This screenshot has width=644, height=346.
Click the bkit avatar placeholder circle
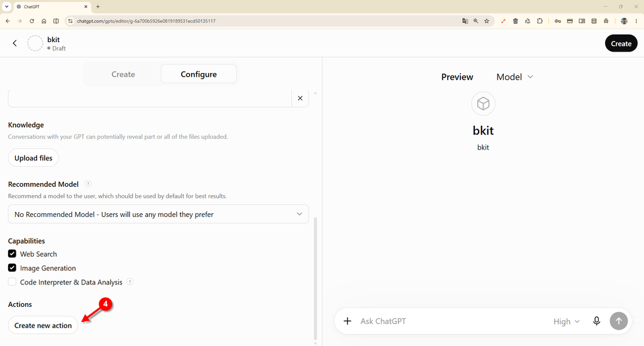(35, 43)
